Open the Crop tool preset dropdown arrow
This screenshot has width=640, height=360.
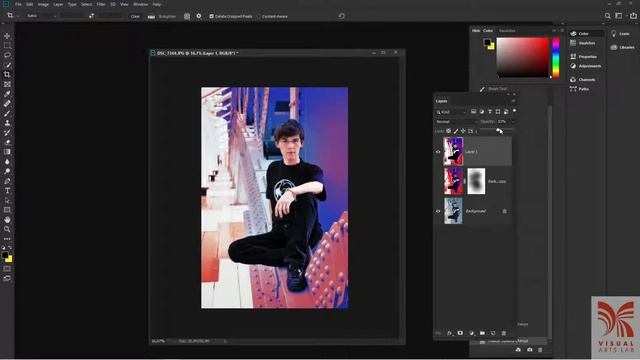click(x=18, y=16)
